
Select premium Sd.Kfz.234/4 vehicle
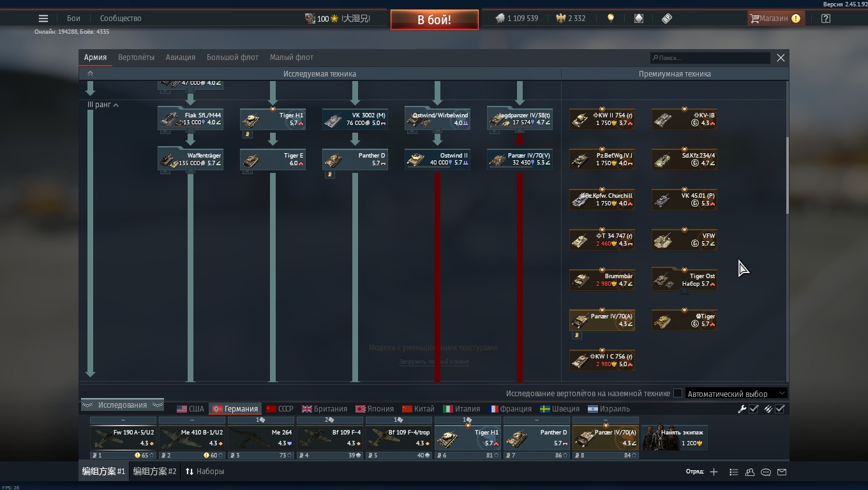(x=684, y=159)
